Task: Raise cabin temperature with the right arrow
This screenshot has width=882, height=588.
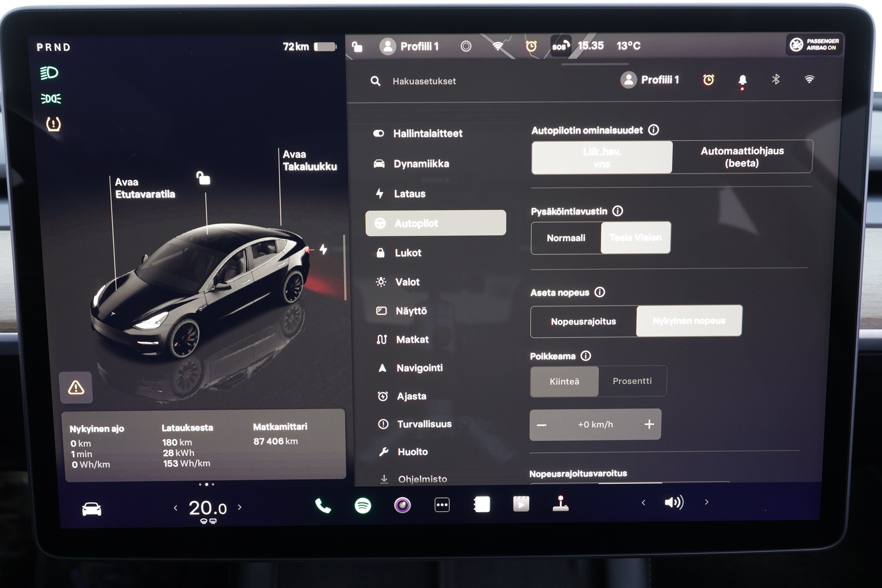Action: (x=238, y=507)
